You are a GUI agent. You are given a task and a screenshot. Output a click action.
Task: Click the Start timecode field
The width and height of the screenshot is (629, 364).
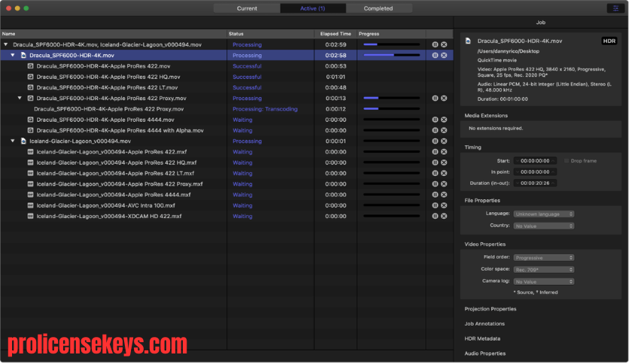535,161
